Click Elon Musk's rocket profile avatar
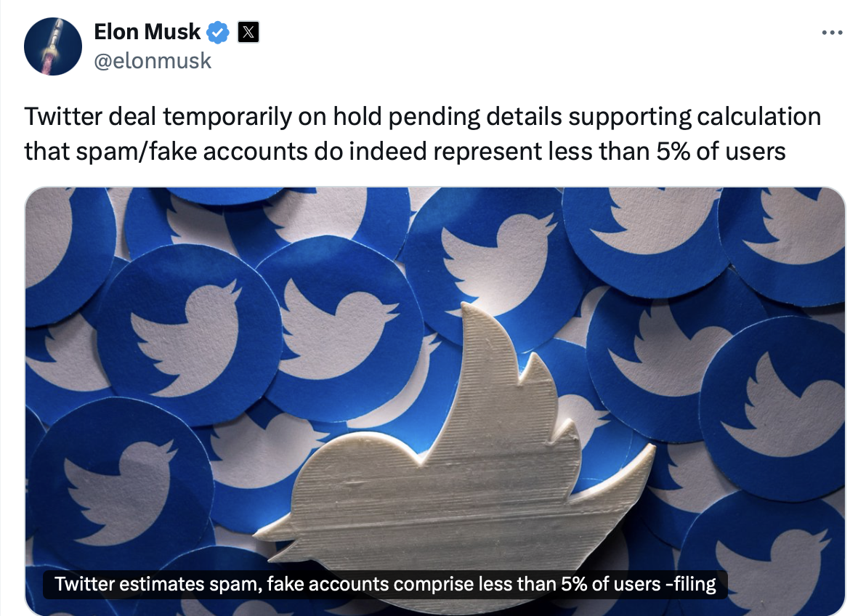 click(52, 46)
